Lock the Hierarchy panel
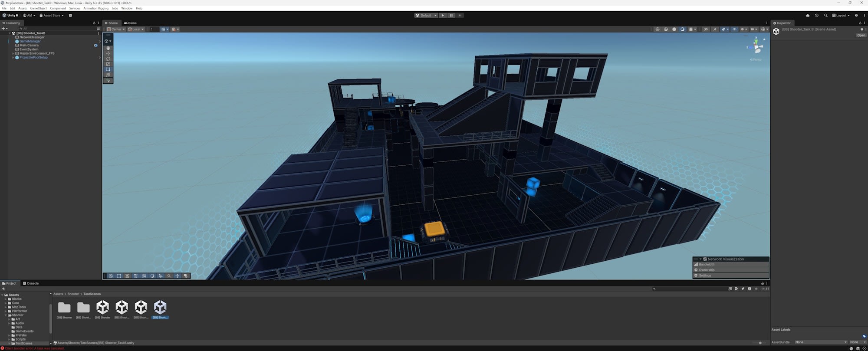Image resolution: width=868 pixels, height=351 pixels. point(94,23)
